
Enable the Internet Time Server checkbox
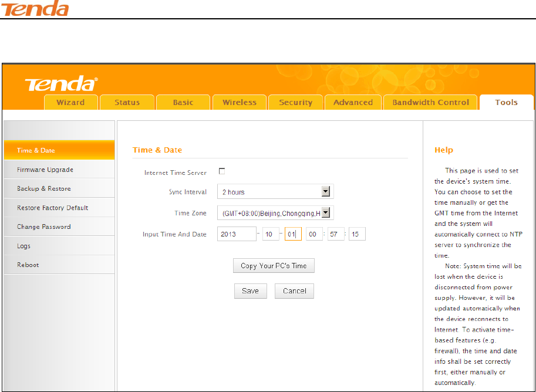tap(222, 171)
